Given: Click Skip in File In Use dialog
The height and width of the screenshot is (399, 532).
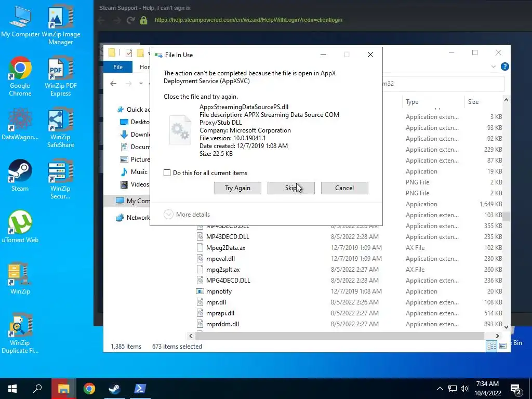Looking at the screenshot, I should (291, 188).
